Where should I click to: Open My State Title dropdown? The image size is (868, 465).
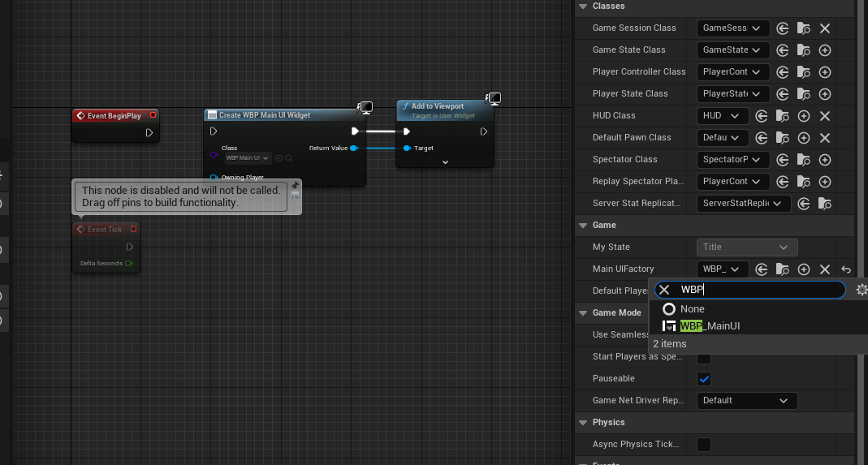point(747,247)
